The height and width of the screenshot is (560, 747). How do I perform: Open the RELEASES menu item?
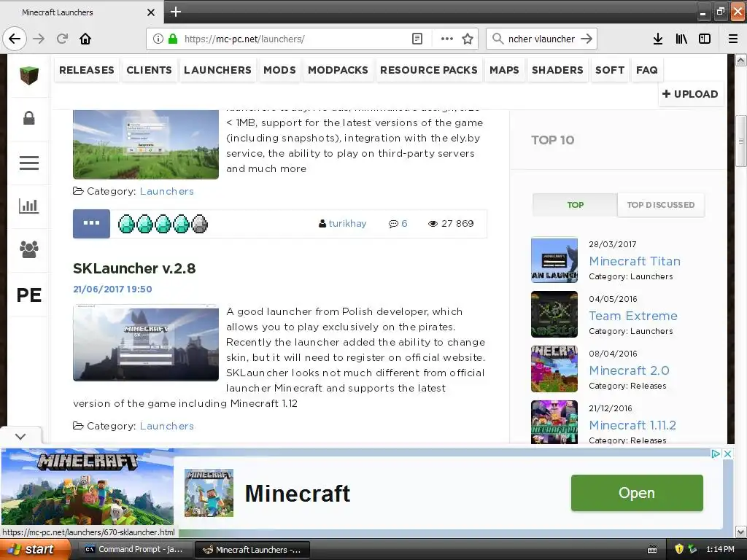tap(87, 70)
